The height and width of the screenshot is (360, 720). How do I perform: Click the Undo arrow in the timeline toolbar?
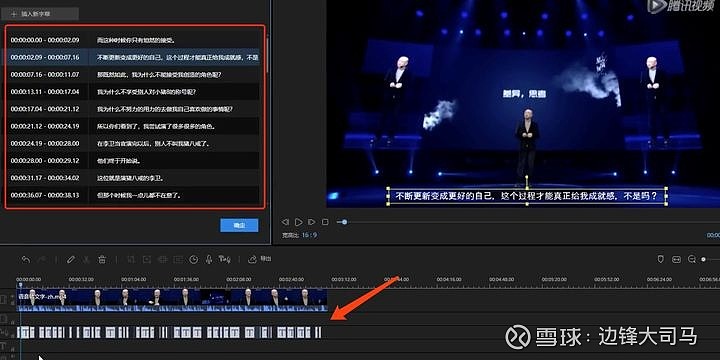[x=26, y=259]
